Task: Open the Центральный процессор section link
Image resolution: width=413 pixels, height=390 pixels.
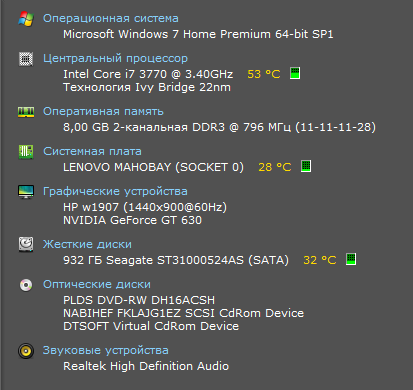Action: coord(115,59)
